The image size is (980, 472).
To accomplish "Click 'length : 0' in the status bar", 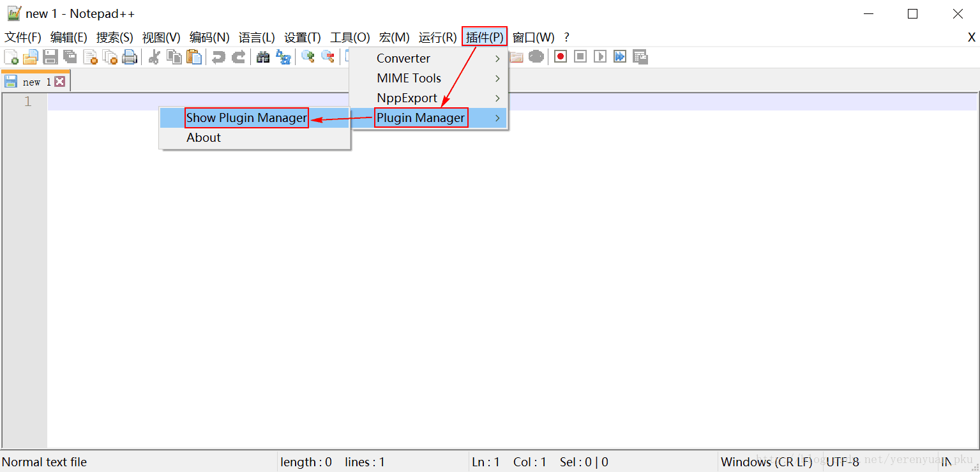I will pyautogui.click(x=306, y=462).
